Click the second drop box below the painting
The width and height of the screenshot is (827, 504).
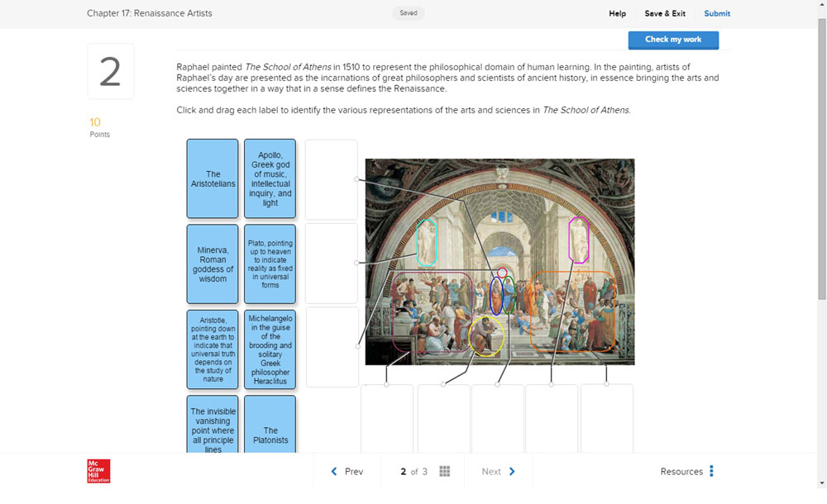(443, 419)
